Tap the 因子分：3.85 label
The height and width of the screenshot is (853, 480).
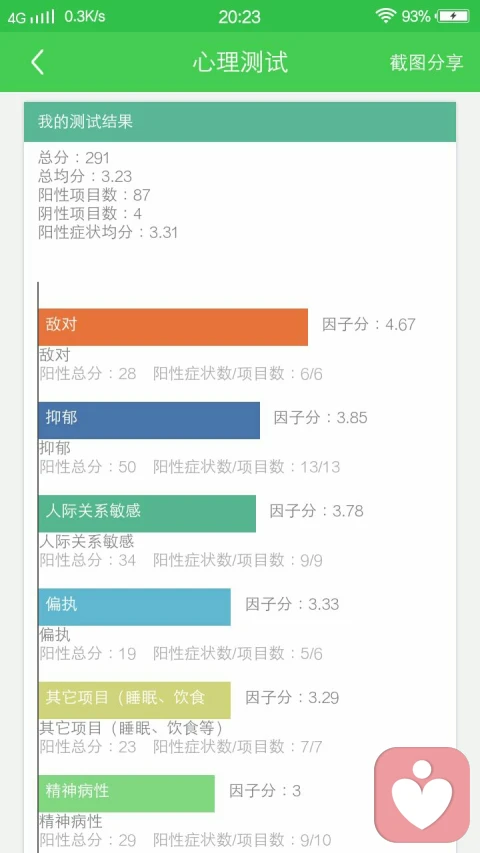pos(321,418)
